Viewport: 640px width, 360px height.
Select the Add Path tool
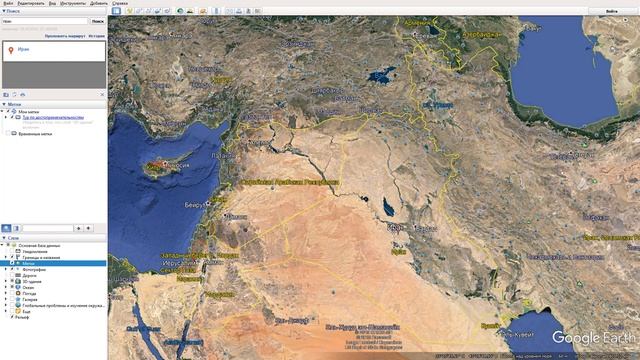149,11
